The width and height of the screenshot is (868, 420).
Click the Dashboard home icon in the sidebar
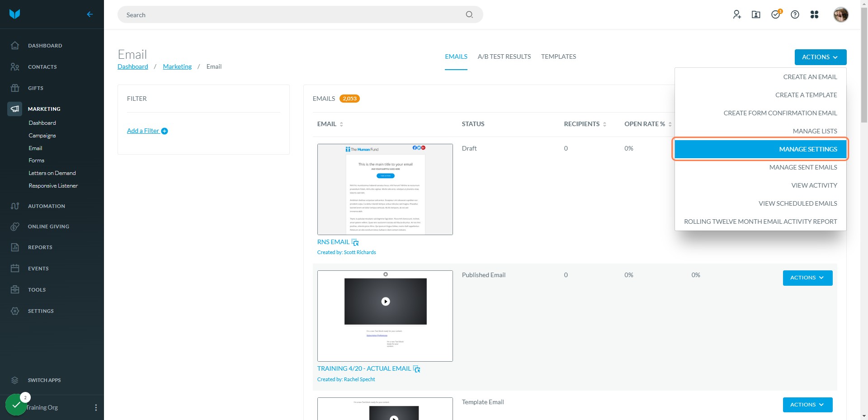(x=15, y=45)
